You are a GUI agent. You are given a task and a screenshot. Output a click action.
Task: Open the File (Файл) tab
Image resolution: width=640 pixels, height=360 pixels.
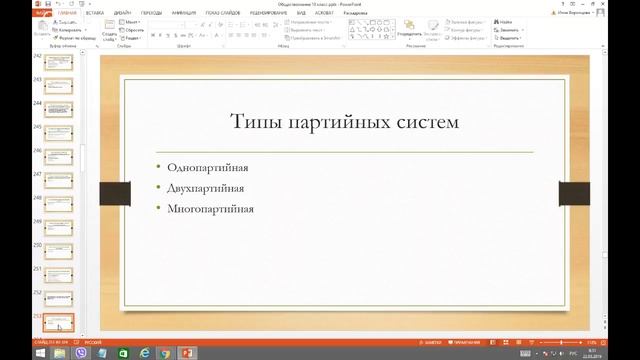pyautogui.click(x=42, y=13)
